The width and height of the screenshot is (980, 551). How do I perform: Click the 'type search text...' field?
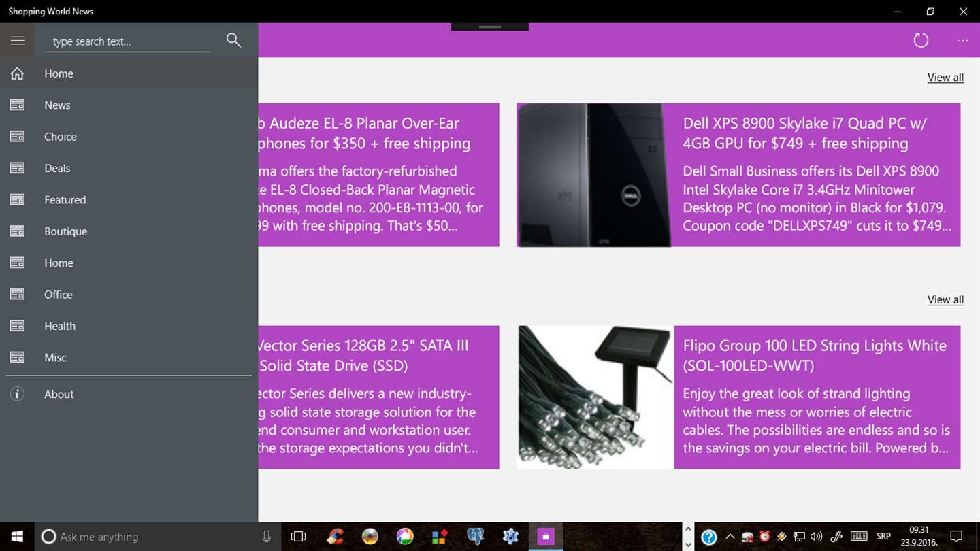(x=127, y=41)
